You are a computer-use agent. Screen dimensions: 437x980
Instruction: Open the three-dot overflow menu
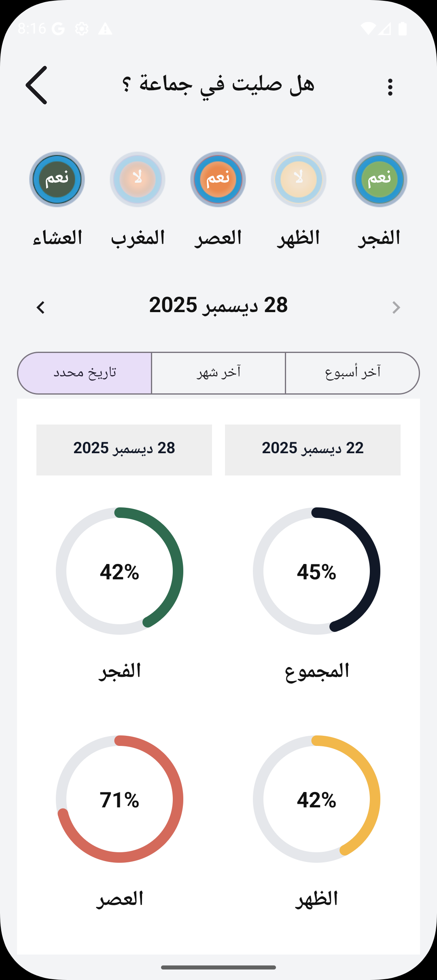390,87
